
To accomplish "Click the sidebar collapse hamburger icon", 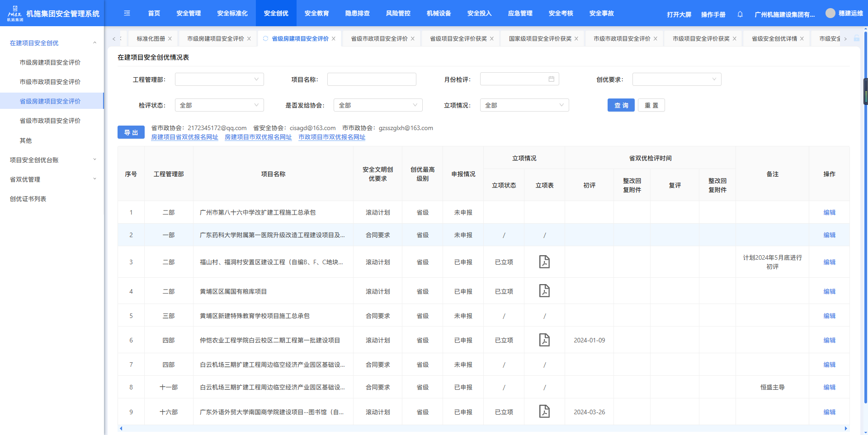I will [127, 13].
